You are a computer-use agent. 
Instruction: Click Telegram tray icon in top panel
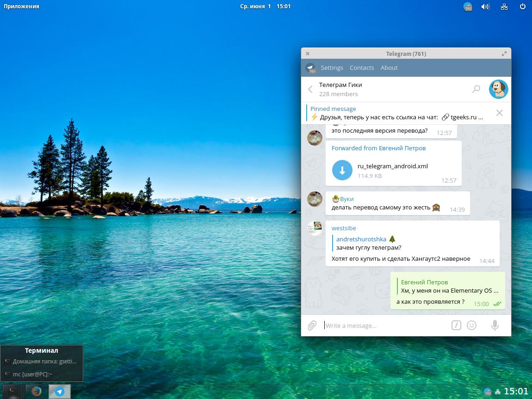[468, 6]
